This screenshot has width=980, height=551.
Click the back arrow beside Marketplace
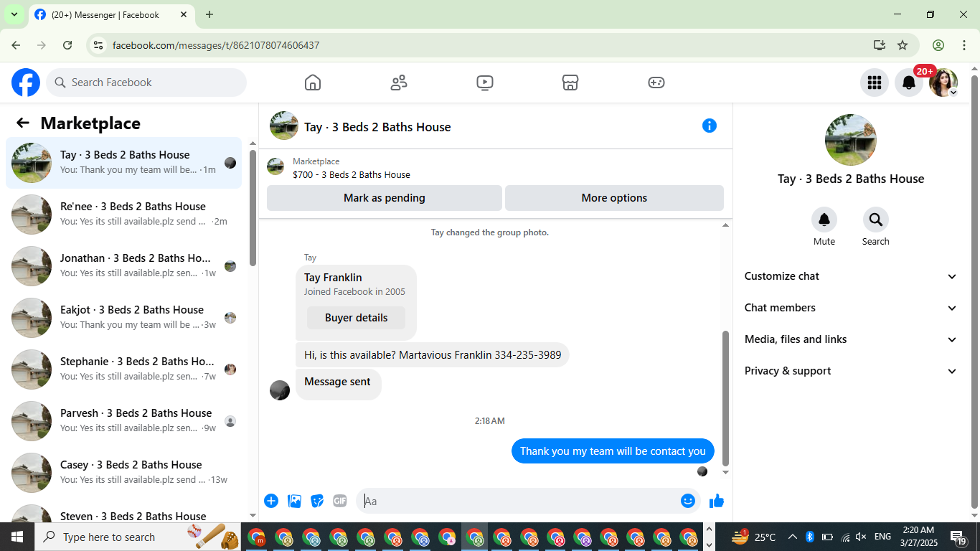23,123
